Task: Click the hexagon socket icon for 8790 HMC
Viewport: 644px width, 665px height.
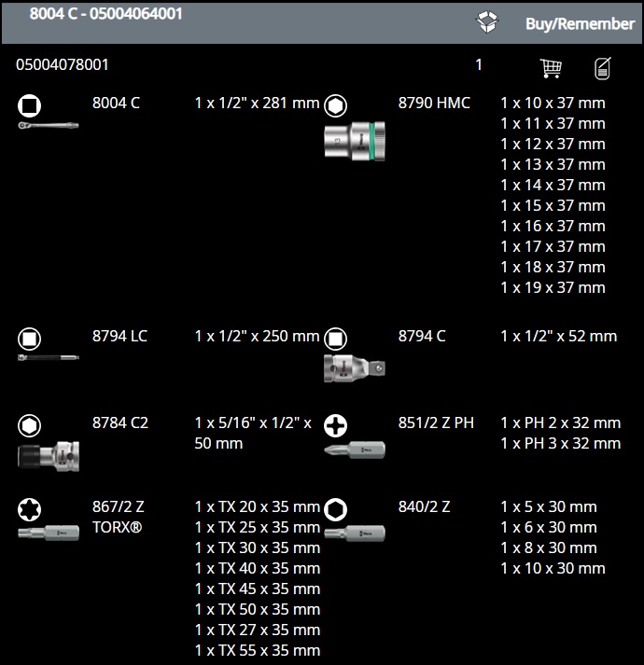Action: tap(335, 105)
